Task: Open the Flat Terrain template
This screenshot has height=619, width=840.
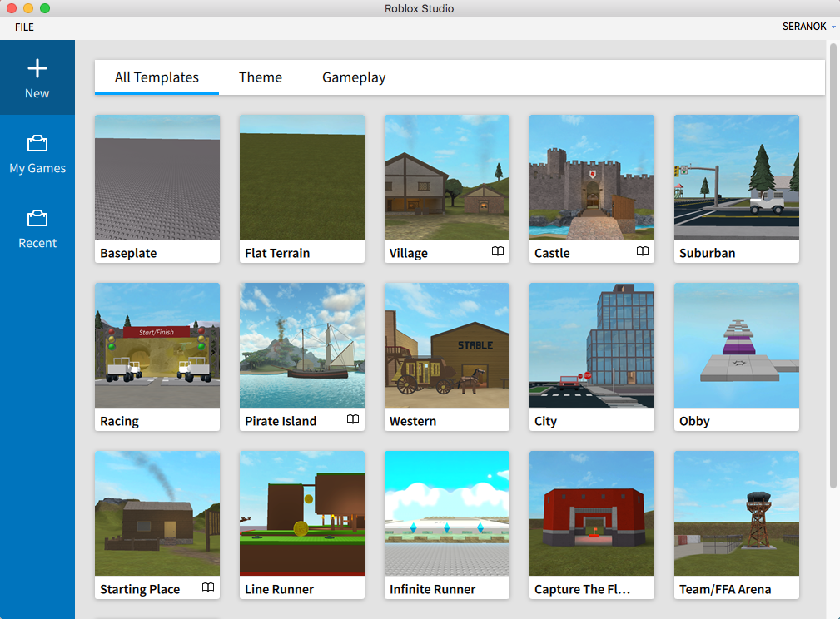Action: click(301, 176)
